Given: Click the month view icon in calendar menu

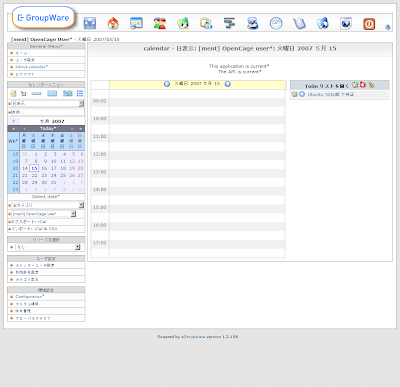Looking at the screenshot, I should coord(68,93).
